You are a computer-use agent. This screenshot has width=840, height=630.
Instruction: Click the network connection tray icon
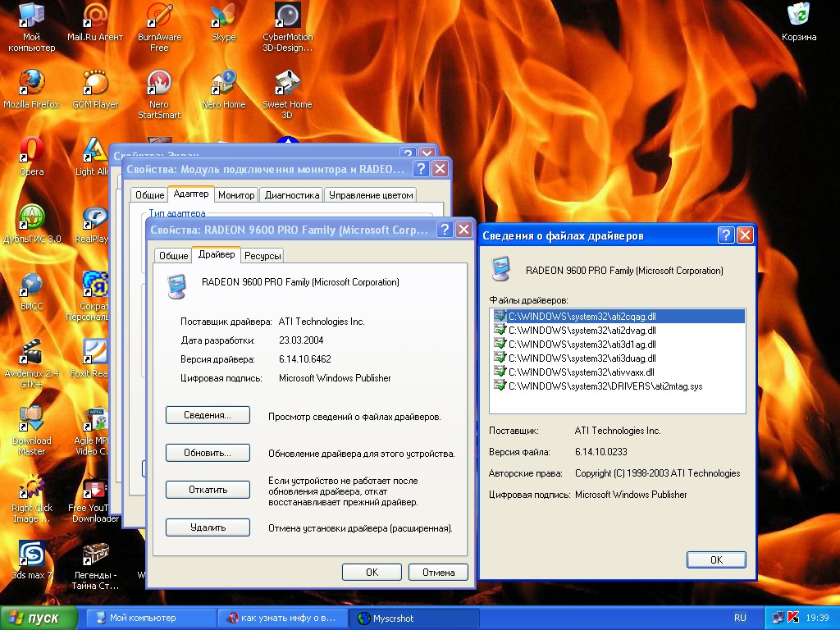click(778, 618)
